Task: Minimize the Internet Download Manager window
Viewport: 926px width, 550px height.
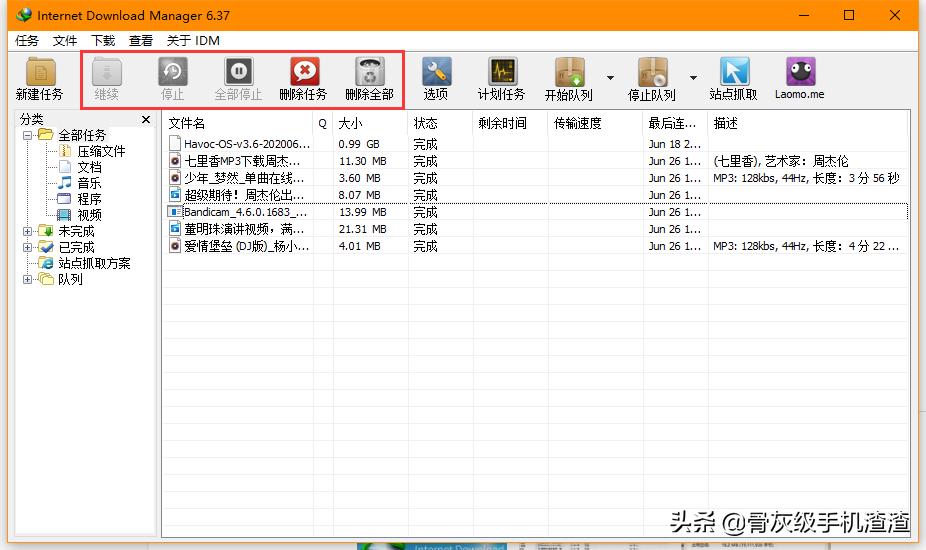Action: click(x=804, y=15)
